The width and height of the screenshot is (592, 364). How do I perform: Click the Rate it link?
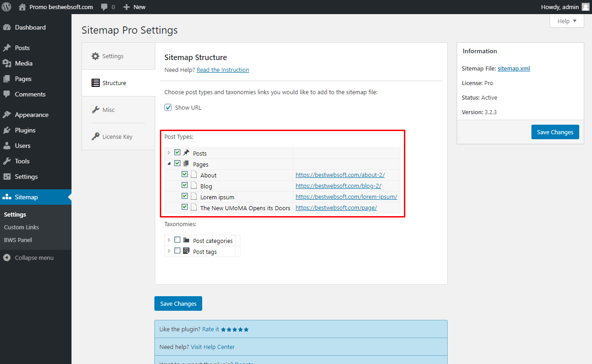click(x=210, y=329)
